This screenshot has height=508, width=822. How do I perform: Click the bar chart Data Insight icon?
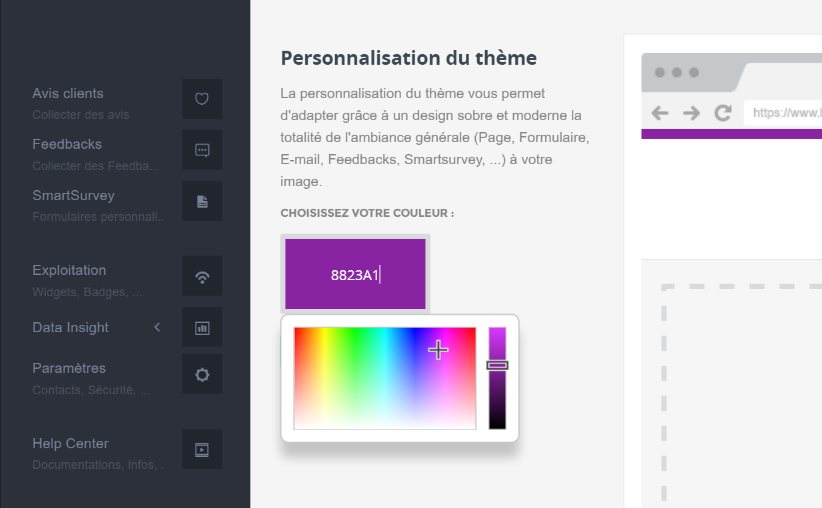click(x=202, y=327)
